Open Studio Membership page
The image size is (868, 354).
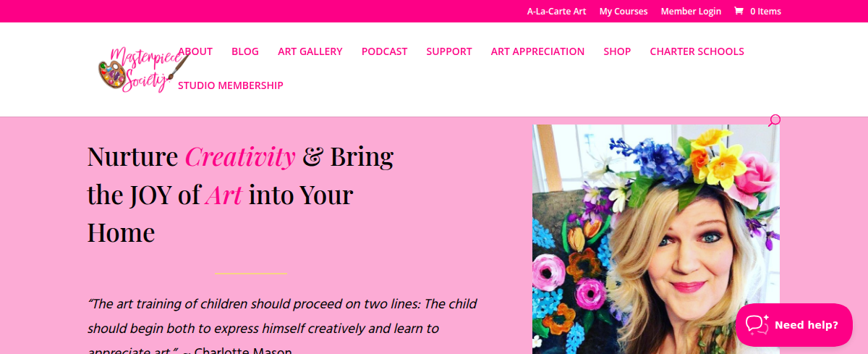231,85
